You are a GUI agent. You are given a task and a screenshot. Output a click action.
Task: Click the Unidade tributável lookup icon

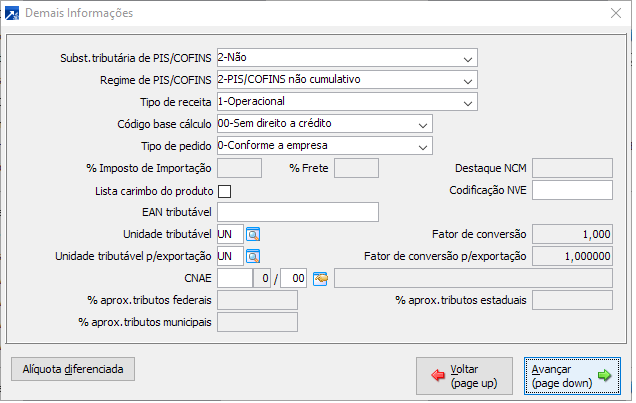tap(253, 234)
